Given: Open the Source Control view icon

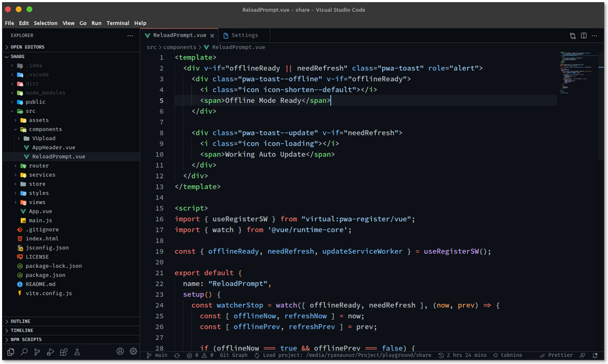Looking at the screenshot, I should pos(37,352).
